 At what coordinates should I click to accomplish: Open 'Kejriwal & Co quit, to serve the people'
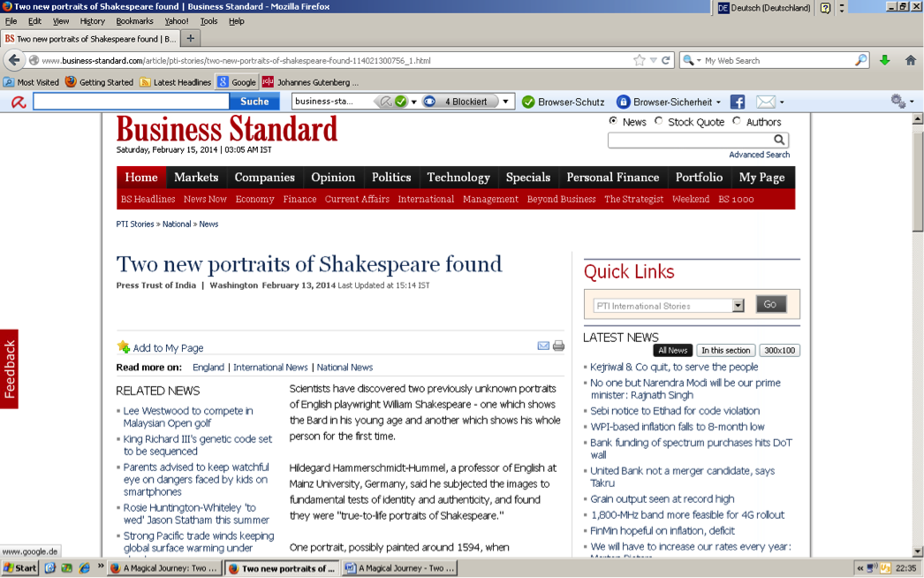pos(674,367)
